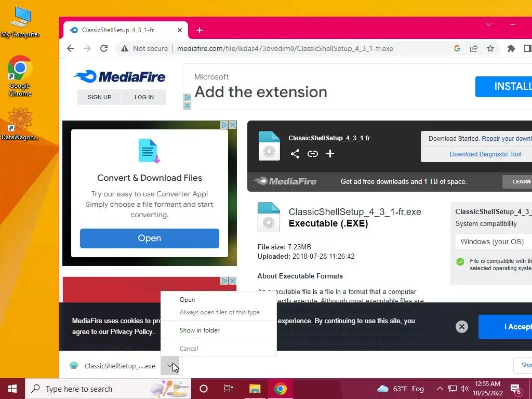Open the 63°F Fog weather widget
The height and width of the screenshot is (399, 532).
[401, 389]
